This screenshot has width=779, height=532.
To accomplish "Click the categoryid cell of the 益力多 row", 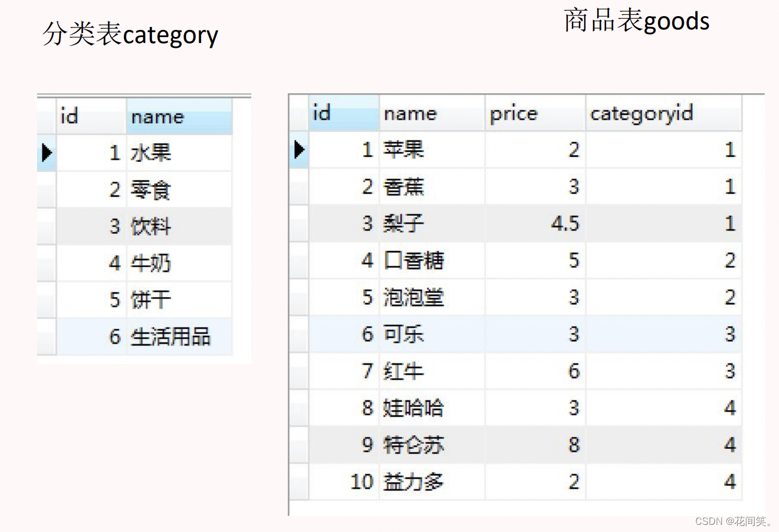I will 664,482.
